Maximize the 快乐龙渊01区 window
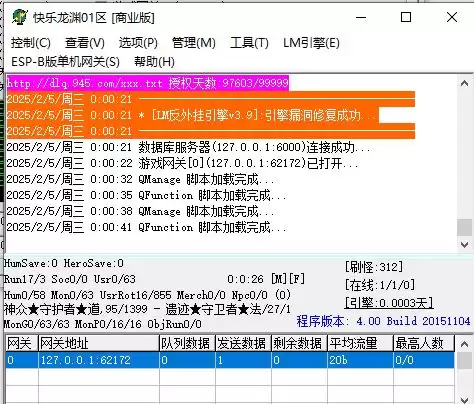This screenshot has height=404, width=474. click(406, 17)
